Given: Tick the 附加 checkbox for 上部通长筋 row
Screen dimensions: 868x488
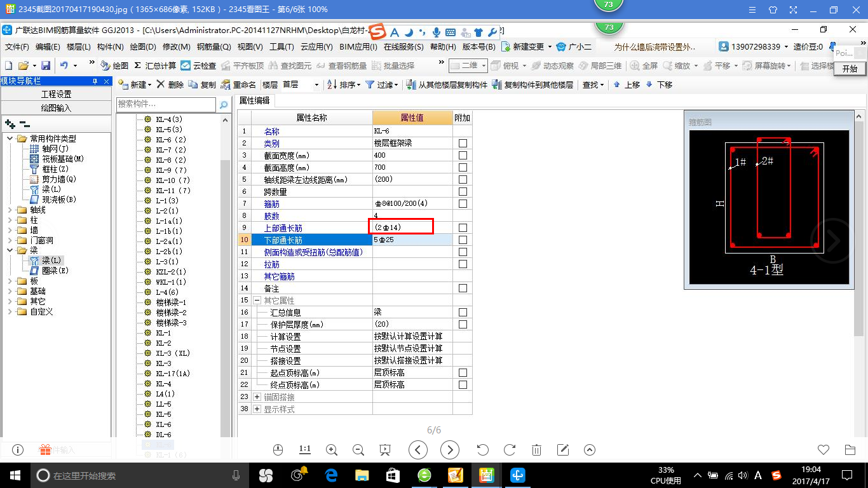Looking at the screenshot, I should click(463, 227).
